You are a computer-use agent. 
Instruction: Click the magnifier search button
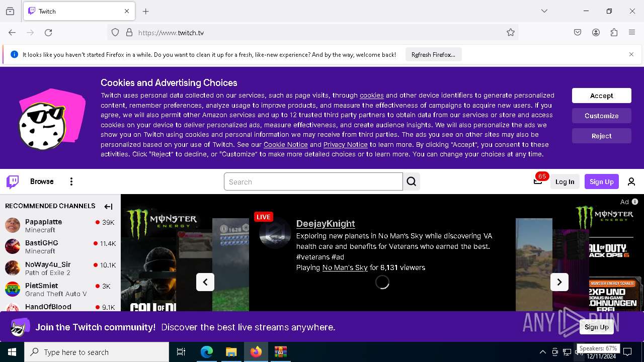(x=412, y=182)
